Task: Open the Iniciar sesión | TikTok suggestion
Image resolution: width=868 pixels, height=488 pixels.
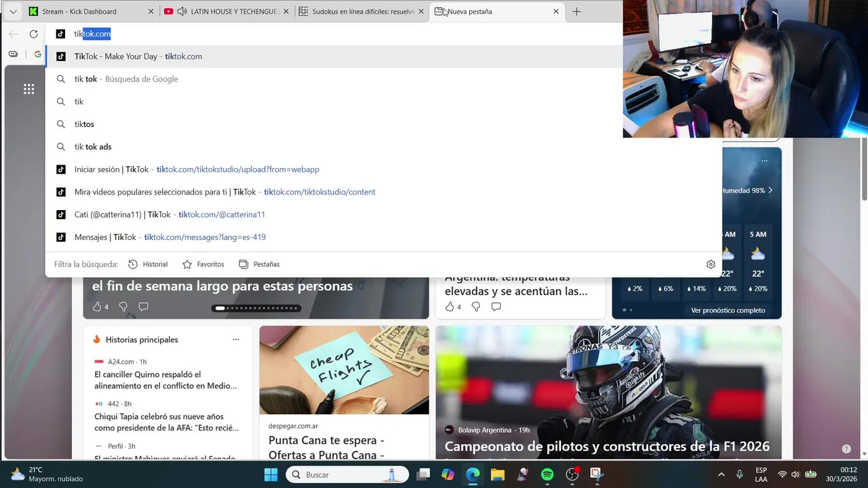Action: click(x=383, y=169)
